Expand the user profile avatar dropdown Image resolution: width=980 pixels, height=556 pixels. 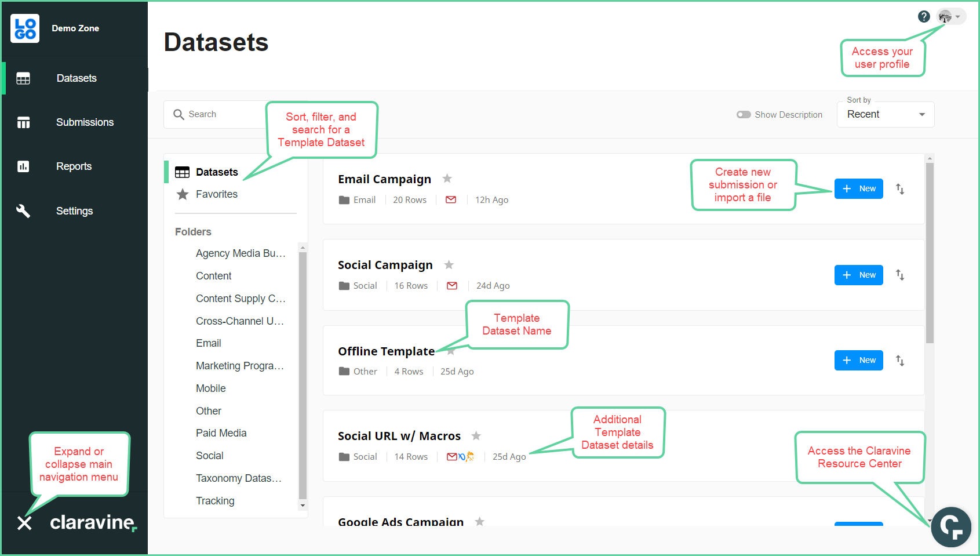[951, 17]
